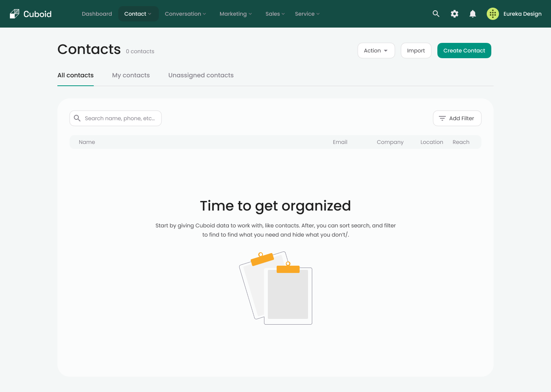
Task: Open search via the magnifier icon in navbar
Action: (436, 14)
